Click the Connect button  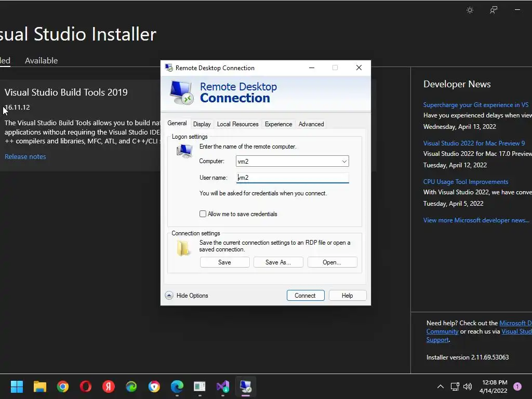(x=305, y=296)
